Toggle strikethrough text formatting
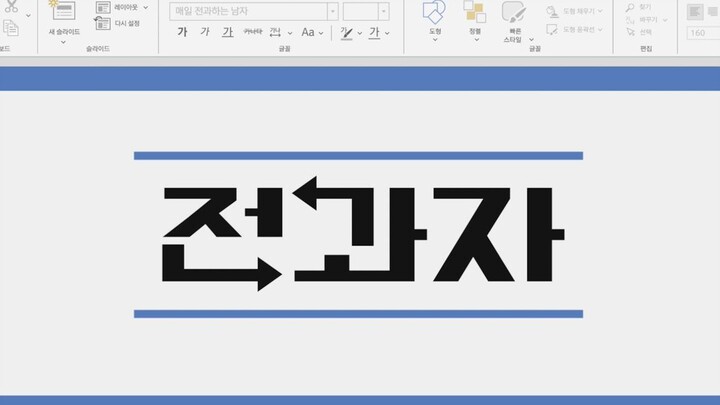 (253, 33)
